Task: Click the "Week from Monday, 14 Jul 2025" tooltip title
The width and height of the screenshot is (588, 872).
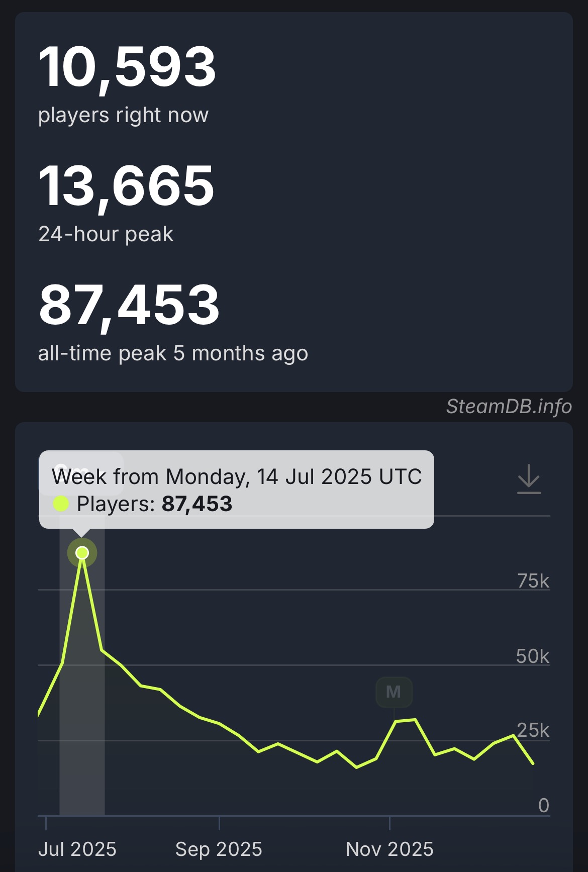Action: [x=237, y=476]
